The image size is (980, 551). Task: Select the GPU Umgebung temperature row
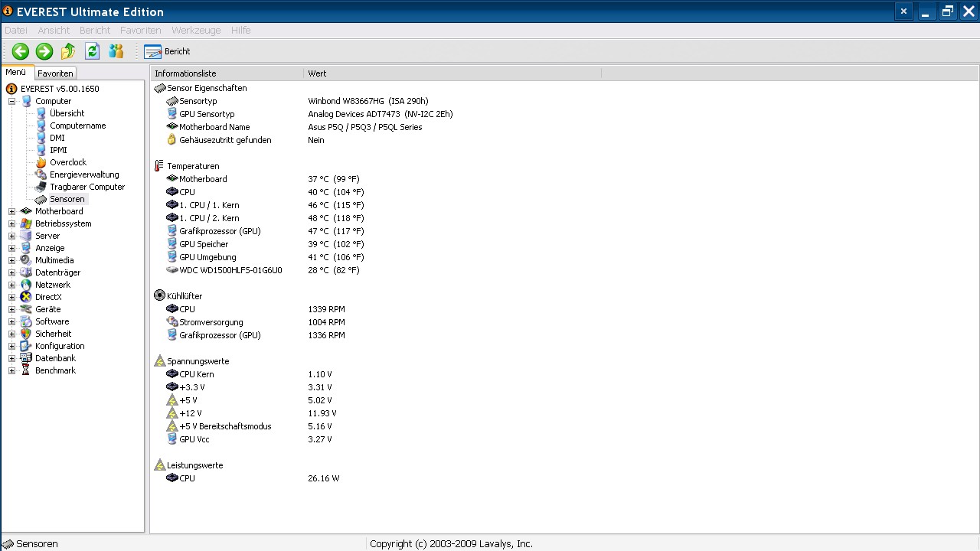coord(266,257)
